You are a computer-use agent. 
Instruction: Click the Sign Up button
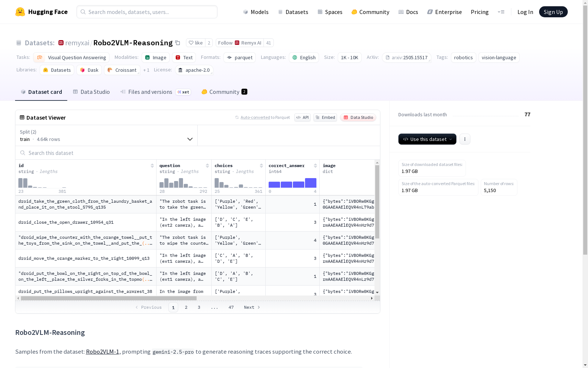coord(553,12)
